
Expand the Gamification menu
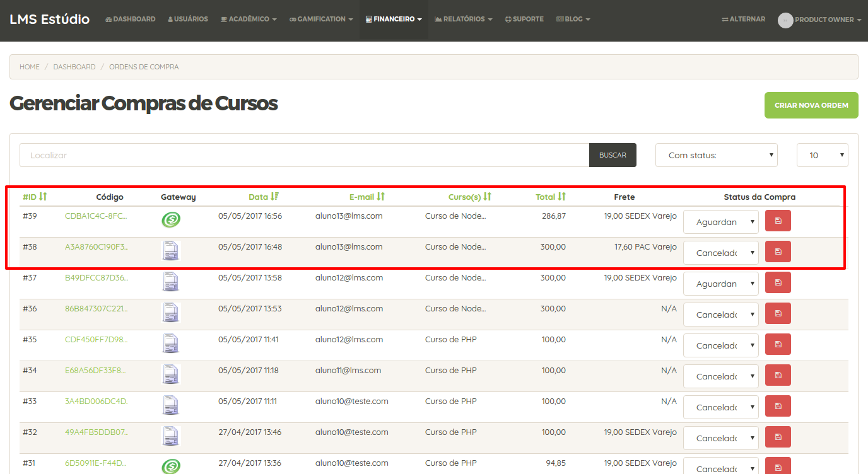(321, 20)
